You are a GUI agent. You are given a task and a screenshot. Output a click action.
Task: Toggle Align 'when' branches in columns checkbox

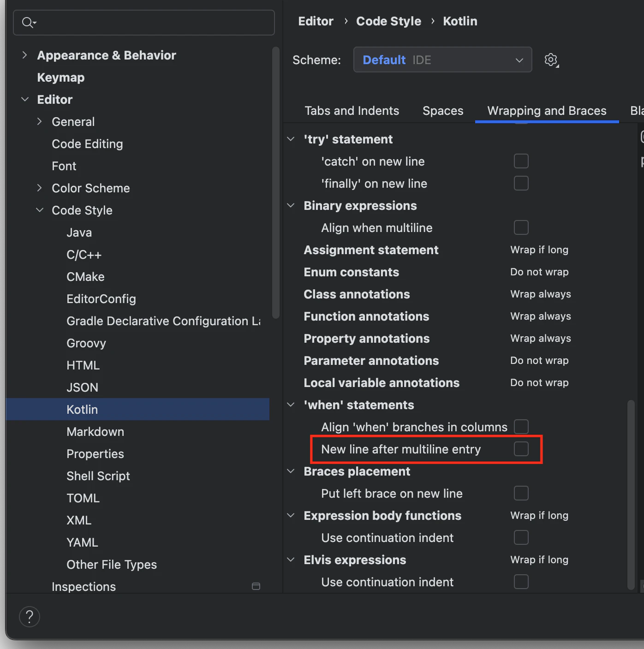(x=521, y=427)
